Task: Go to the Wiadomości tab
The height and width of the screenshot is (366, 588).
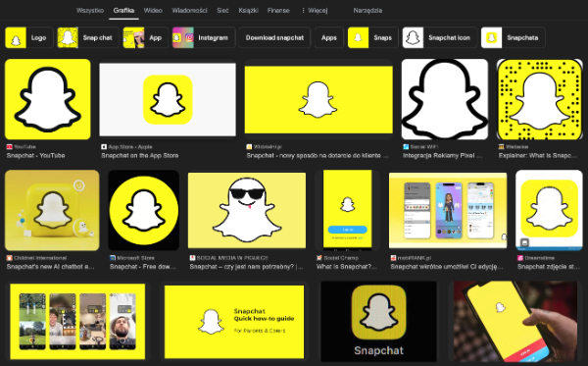Action: [189, 11]
